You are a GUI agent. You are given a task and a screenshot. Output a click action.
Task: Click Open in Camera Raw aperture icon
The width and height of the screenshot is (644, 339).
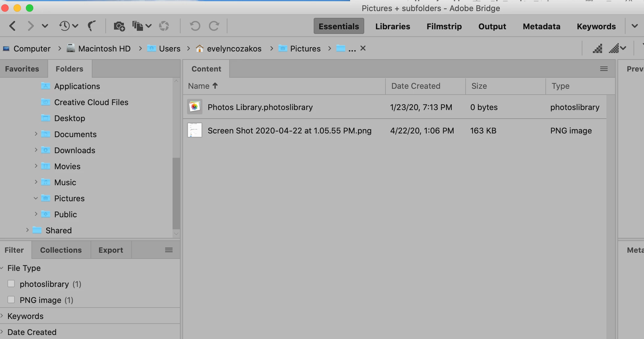click(x=164, y=26)
